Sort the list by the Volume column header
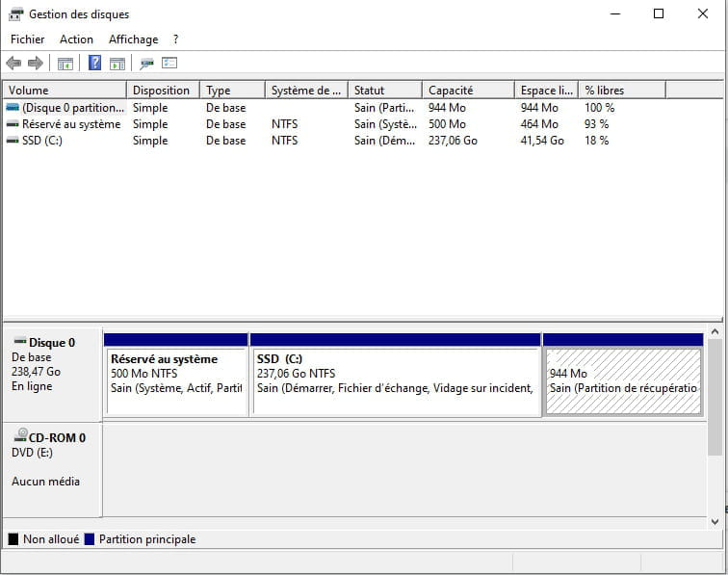Viewport: 728px width, 575px height. 64,91
